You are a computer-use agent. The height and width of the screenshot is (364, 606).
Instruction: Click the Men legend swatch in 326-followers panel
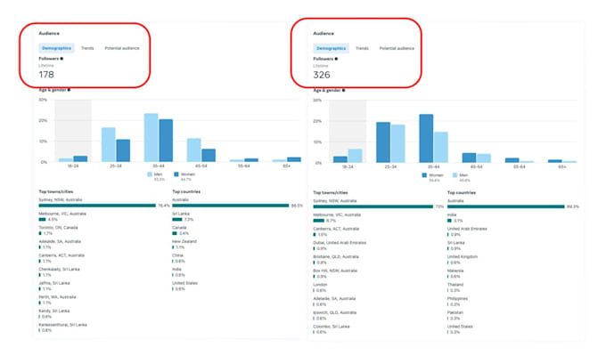(x=454, y=175)
